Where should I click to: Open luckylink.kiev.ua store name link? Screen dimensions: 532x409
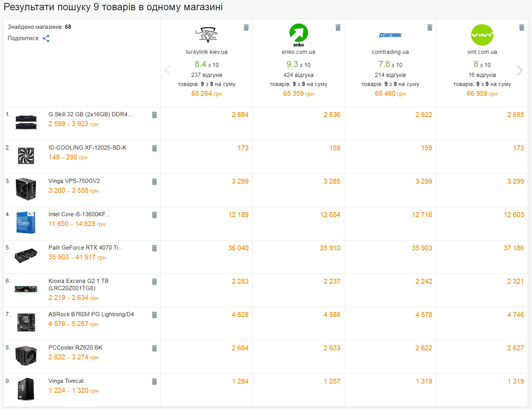tap(206, 52)
